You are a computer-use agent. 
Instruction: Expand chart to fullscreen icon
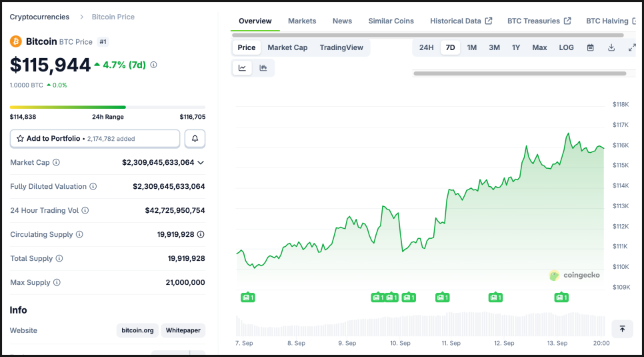[632, 47]
